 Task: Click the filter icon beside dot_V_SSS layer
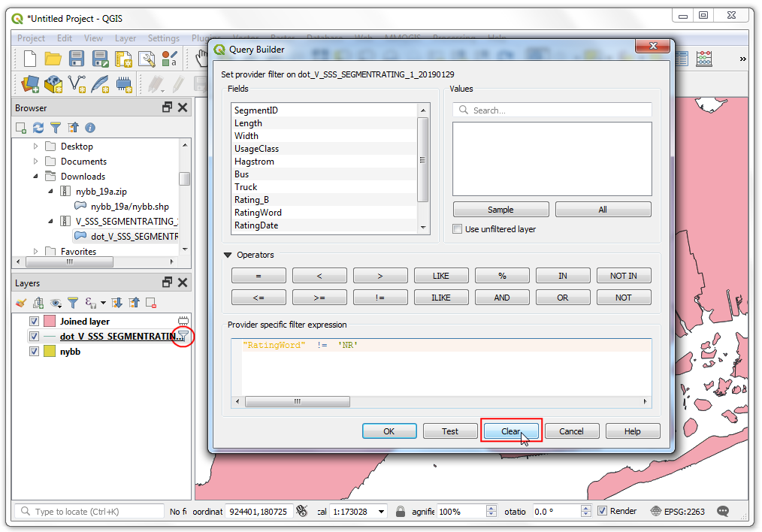[x=183, y=336]
